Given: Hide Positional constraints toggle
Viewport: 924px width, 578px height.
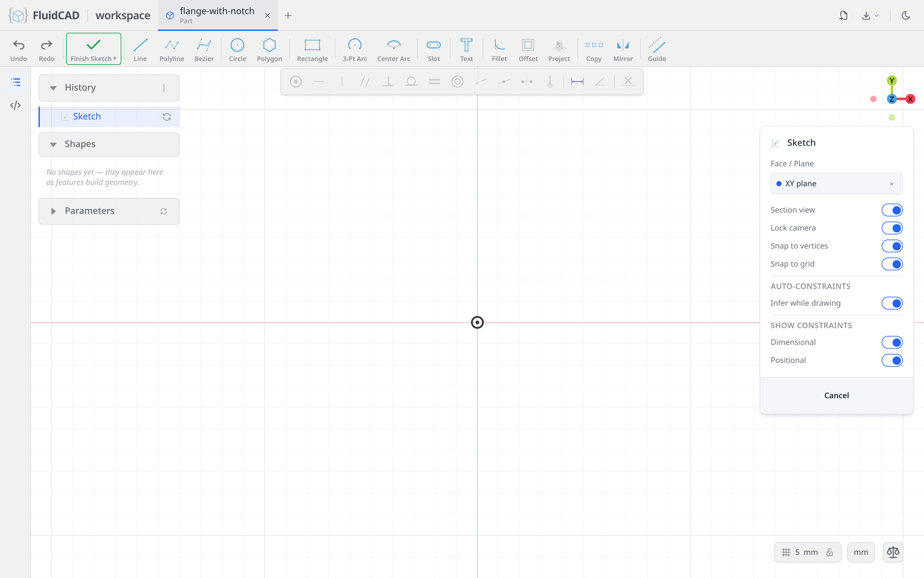Looking at the screenshot, I should [x=892, y=360].
